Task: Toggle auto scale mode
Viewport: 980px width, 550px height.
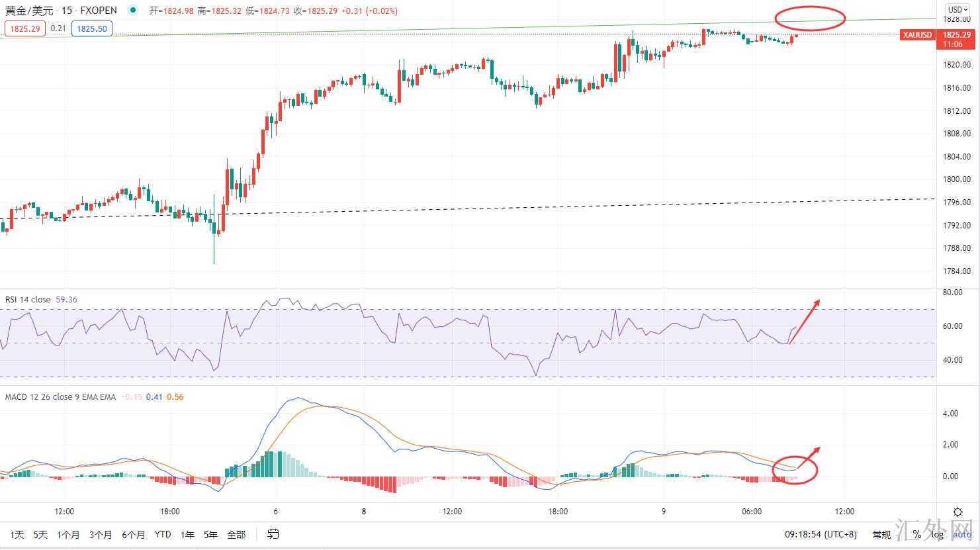Action: (x=962, y=534)
